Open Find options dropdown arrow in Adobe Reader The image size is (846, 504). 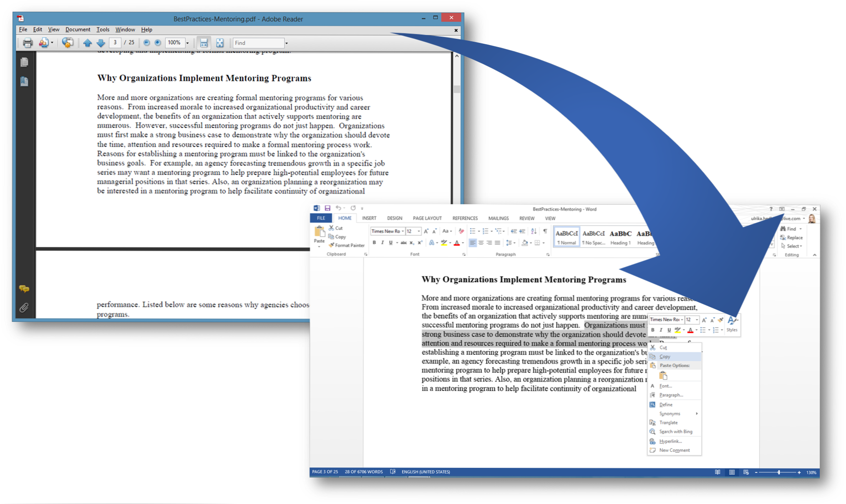tap(286, 43)
